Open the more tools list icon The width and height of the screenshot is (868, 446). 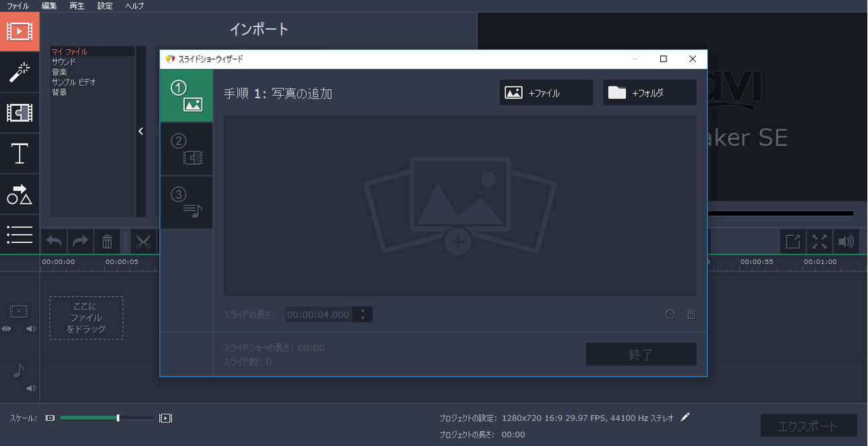20,234
